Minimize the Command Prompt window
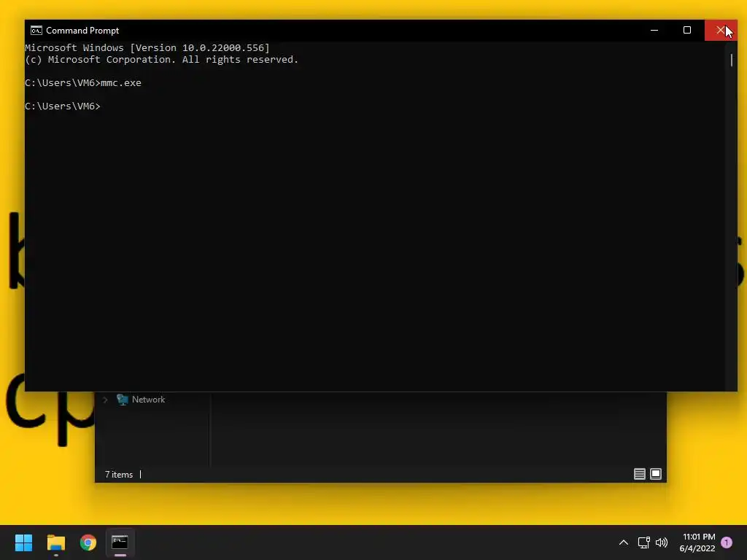This screenshot has width=747, height=560. coord(654,30)
